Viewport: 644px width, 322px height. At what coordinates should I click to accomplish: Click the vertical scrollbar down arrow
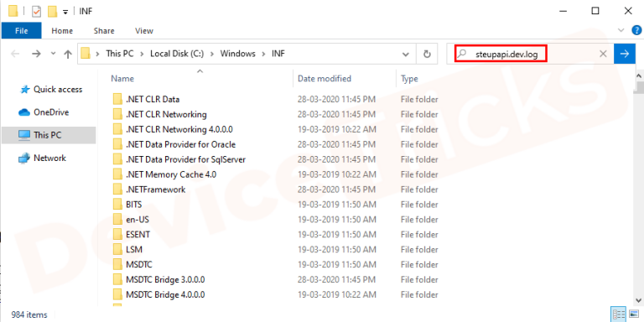[x=639, y=300]
